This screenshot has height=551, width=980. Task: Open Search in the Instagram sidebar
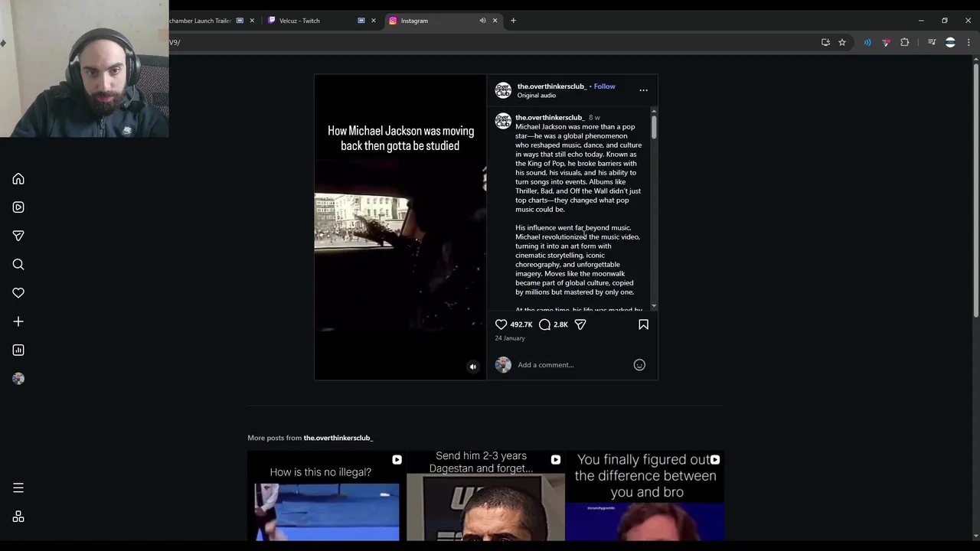tap(18, 265)
